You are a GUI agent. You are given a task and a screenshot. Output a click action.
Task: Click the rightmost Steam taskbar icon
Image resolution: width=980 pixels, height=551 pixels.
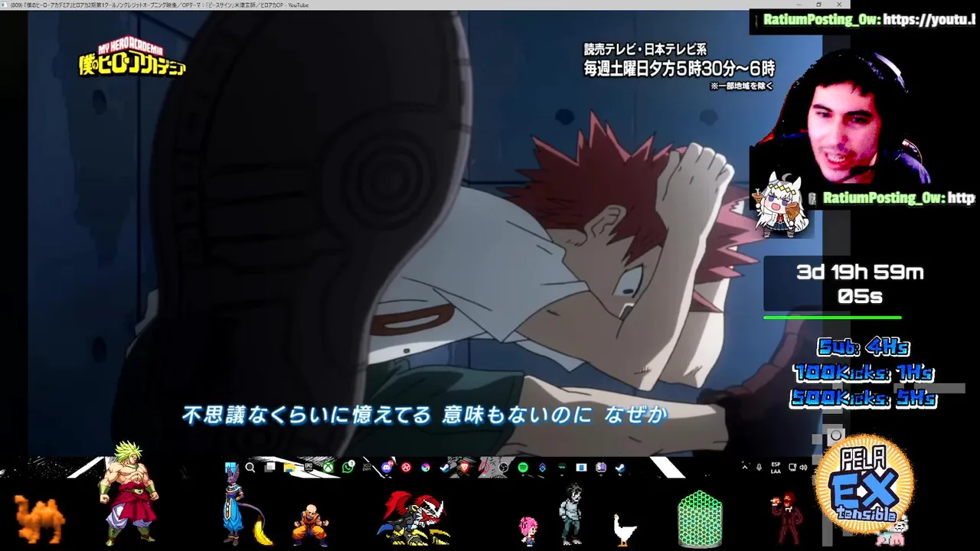click(x=620, y=468)
